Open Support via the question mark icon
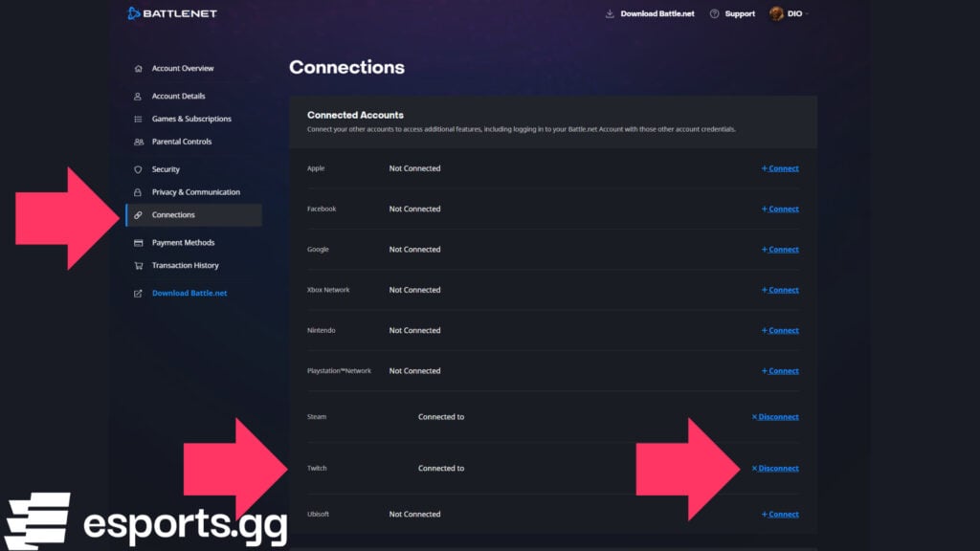980x551 pixels. (x=713, y=13)
